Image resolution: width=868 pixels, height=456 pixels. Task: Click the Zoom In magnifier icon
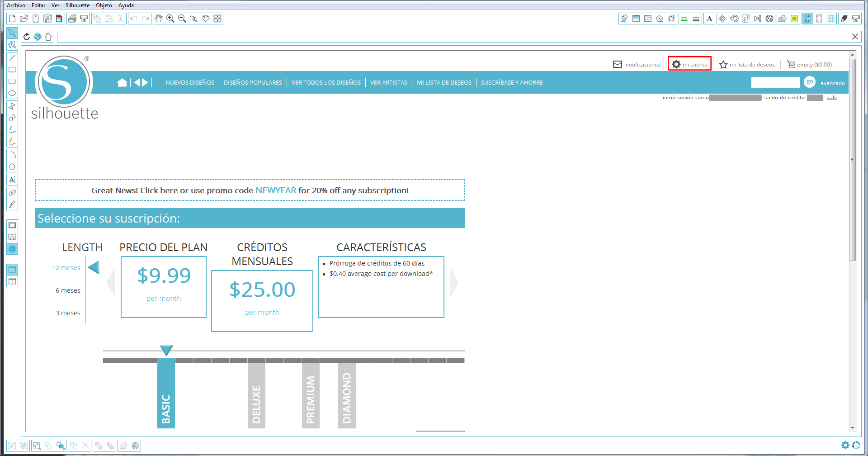(170, 19)
